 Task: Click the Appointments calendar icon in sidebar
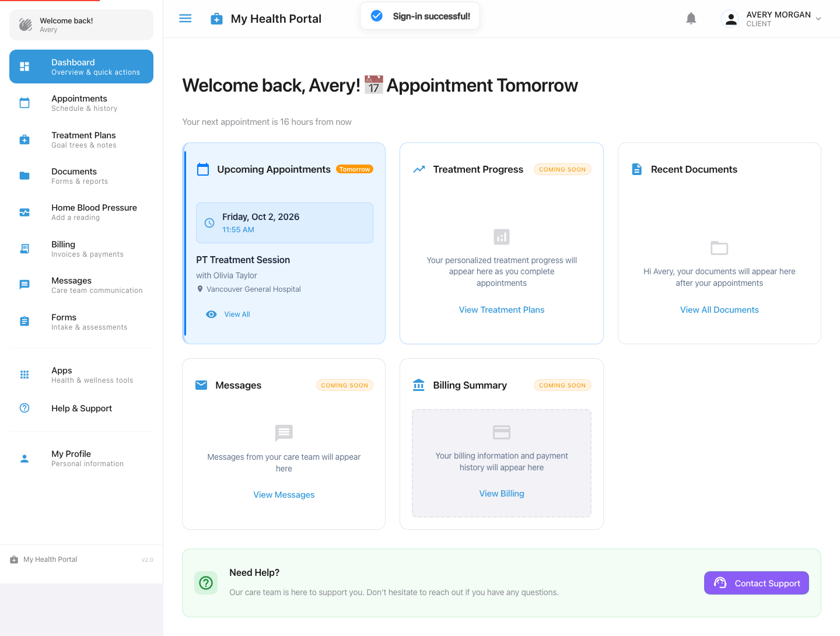click(24, 103)
